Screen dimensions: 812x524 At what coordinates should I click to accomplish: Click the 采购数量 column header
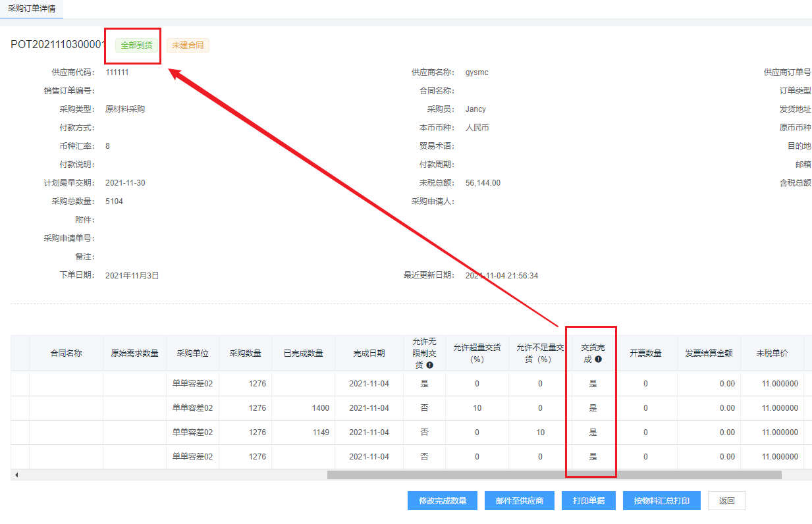(x=245, y=354)
